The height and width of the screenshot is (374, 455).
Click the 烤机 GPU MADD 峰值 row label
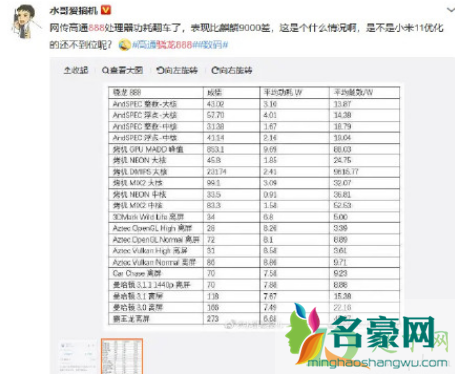tap(148, 149)
